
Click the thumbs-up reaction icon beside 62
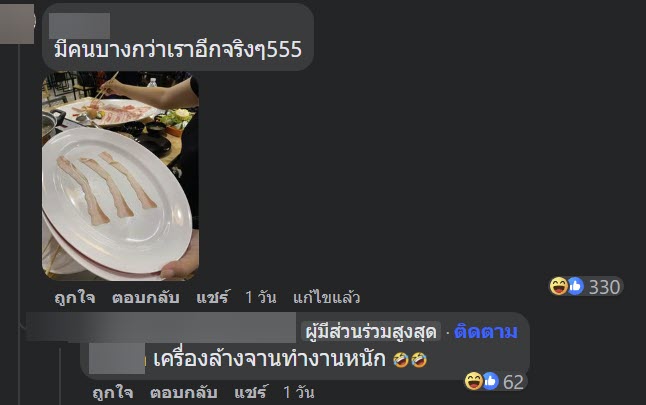tap(491, 381)
